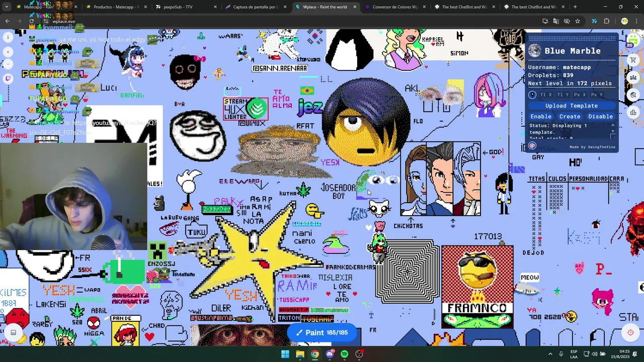The width and height of the screenshot is (644, 362).
Task: Switch to Captura de pantalla tab
Action: coord(255,7)
